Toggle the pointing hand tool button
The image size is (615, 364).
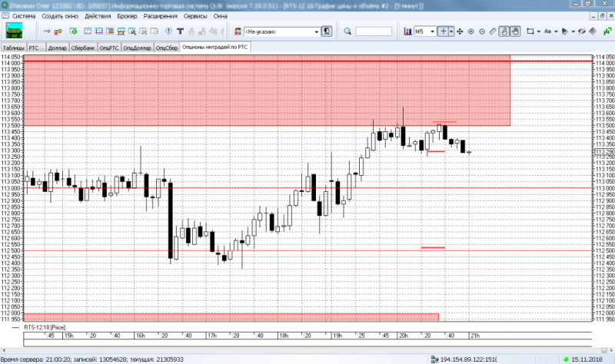click(x=504, y=31)
